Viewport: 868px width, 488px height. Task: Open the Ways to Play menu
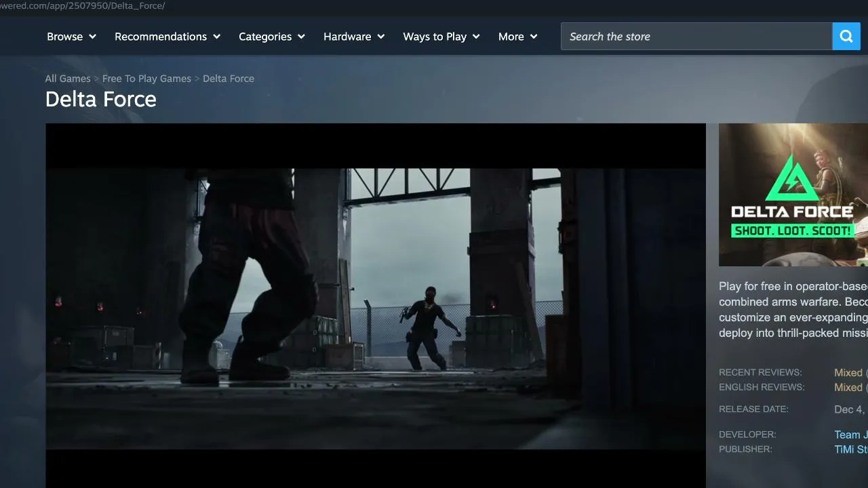[441, 37]
